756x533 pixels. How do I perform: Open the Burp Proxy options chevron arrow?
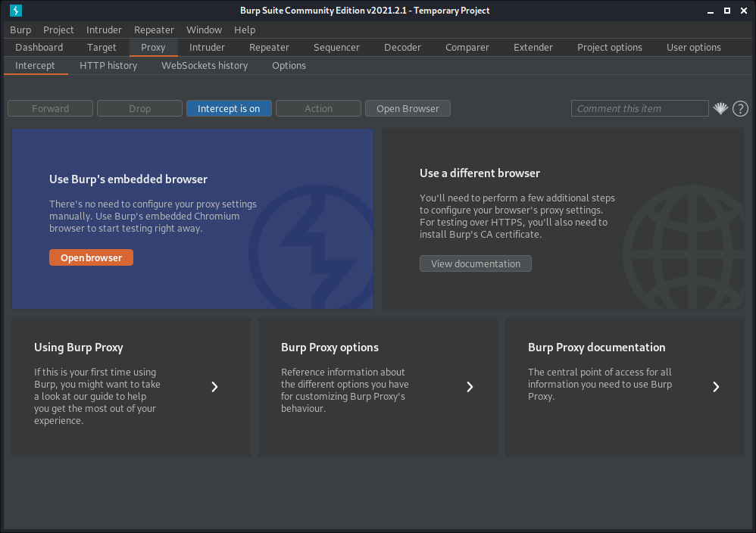tap(470, 387)
